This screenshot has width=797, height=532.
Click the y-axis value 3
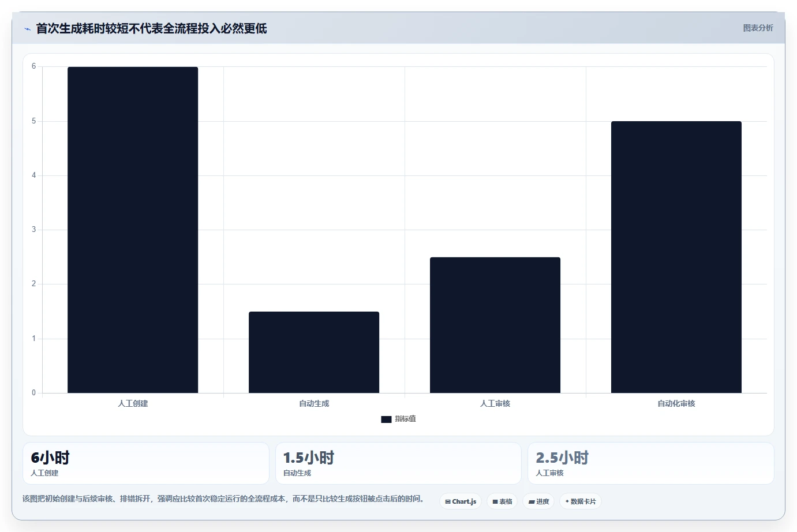pyautogui.click(x=33, y=230)
